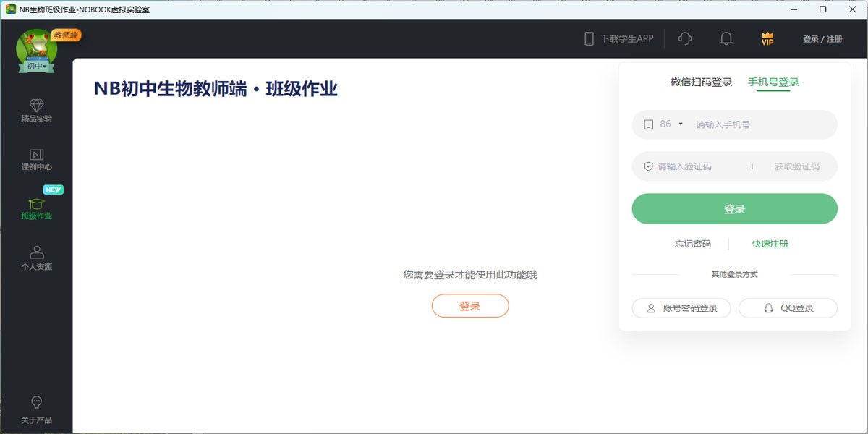This screenshot has width=868, height=434.
Task: Select 班级作业 graduation cap icon
Action: 36,204
